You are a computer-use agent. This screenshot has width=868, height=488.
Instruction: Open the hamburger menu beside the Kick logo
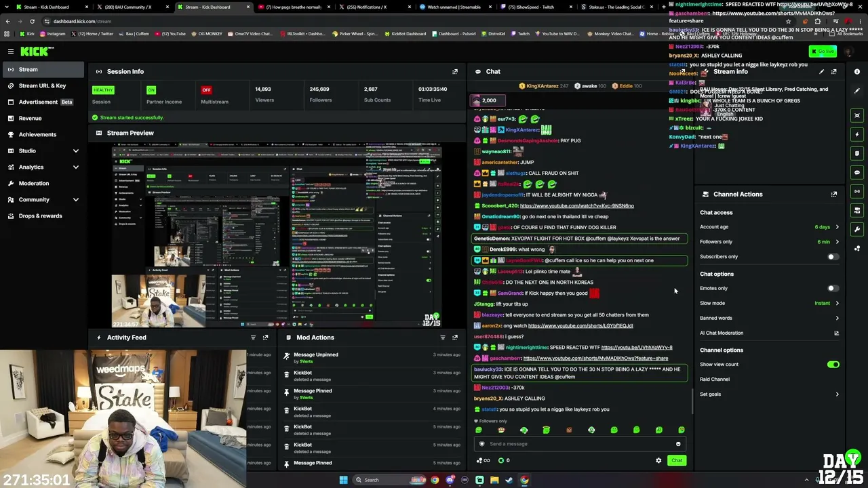[11, 52]
